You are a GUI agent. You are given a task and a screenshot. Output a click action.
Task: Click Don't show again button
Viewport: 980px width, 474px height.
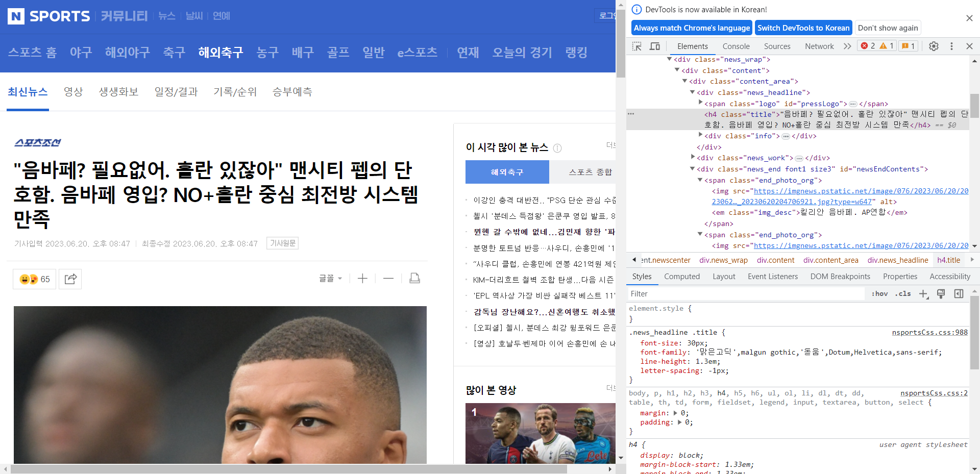click(888, 28)
